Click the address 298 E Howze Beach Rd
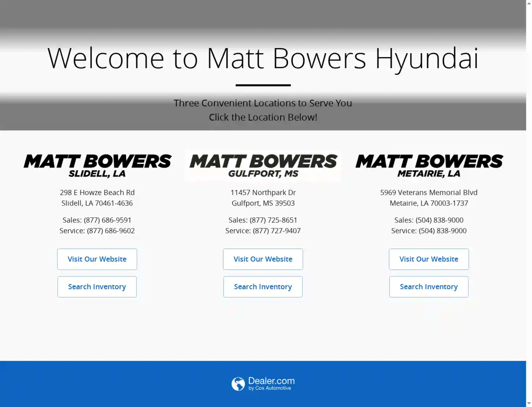 (x=97, y=192)
